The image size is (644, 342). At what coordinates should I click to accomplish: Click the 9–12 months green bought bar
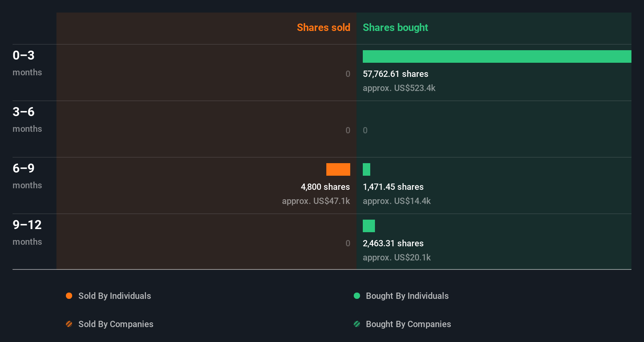coord(369,226)
